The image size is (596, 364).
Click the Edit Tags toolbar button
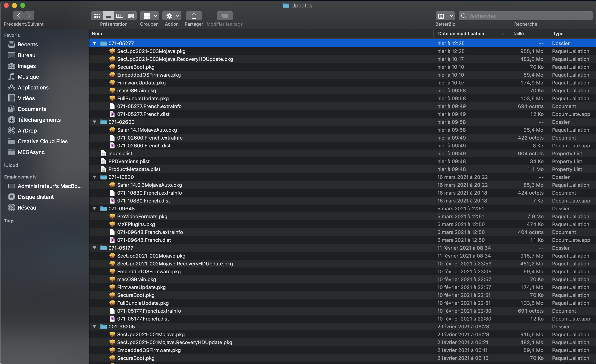(x=225, y=16)
